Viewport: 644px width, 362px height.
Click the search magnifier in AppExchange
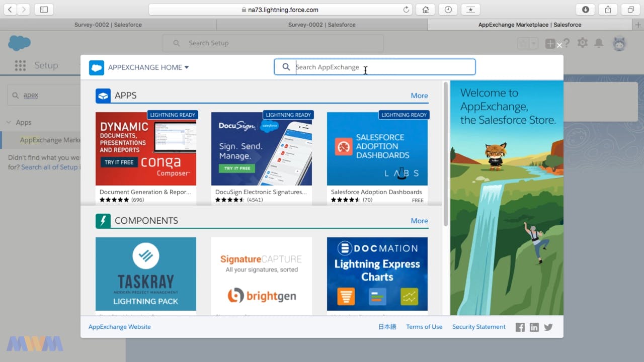coord(286,67)
